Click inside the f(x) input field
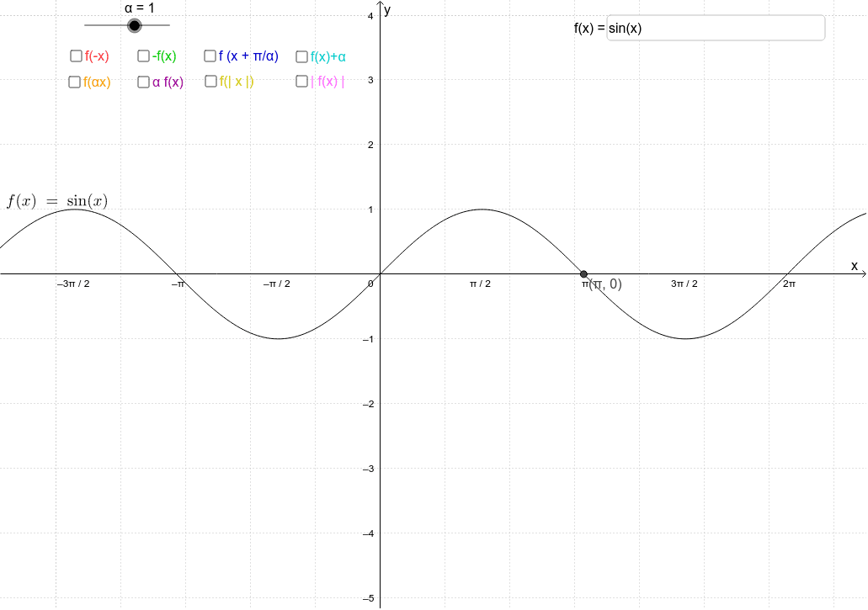 (x=716, y=28)
